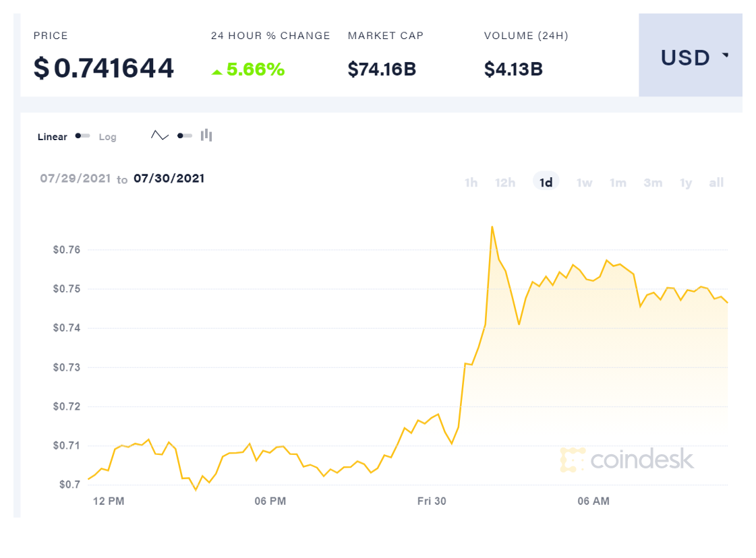
Task: Click the 07/30/2021 end date
Action: [x=169, y=179]
